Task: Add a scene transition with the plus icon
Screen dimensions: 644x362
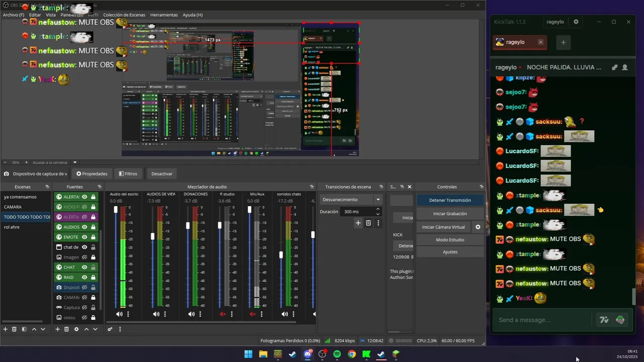Action: [358, 223]
